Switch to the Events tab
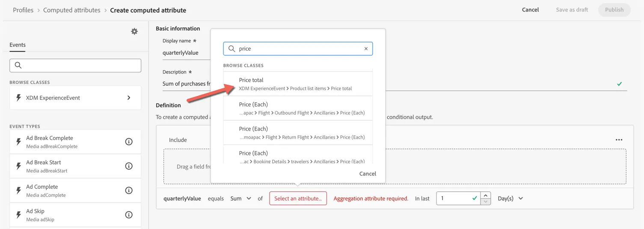The height and width of the screenshot is (229, 644). coord(18,45)
